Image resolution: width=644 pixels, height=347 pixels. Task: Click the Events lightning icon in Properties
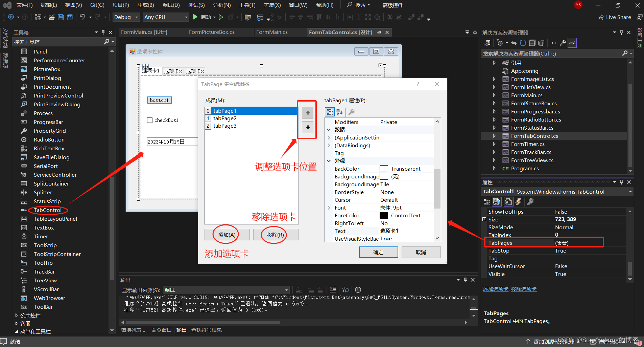coord(519,202)
